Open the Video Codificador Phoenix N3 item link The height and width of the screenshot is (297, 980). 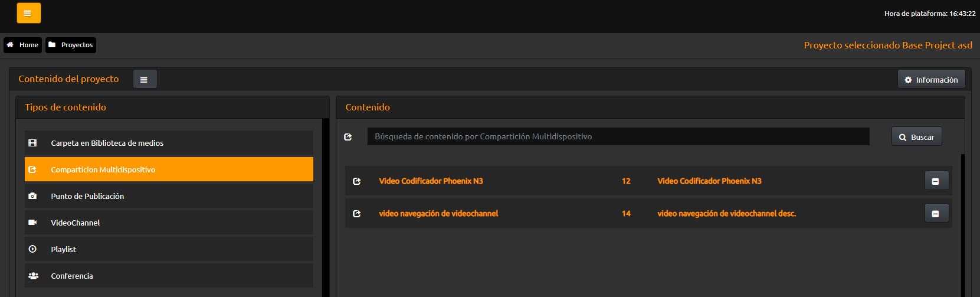431,181
